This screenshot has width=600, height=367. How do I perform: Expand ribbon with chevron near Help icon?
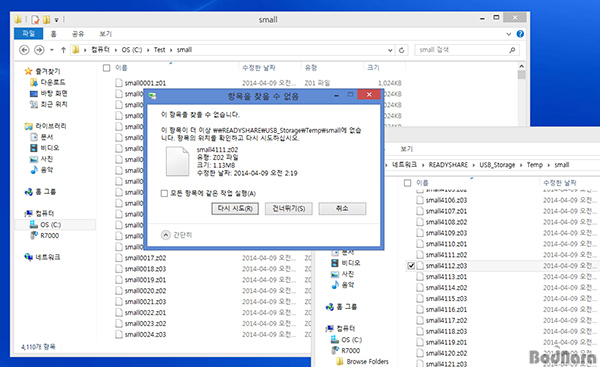click(x=509, y=34)
